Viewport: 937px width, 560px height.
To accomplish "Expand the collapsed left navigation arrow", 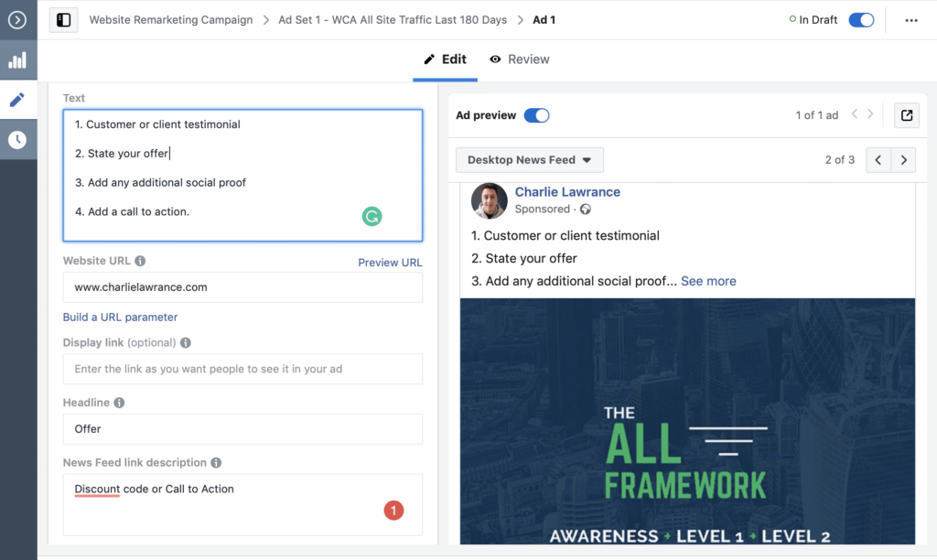I will (17, 19).
